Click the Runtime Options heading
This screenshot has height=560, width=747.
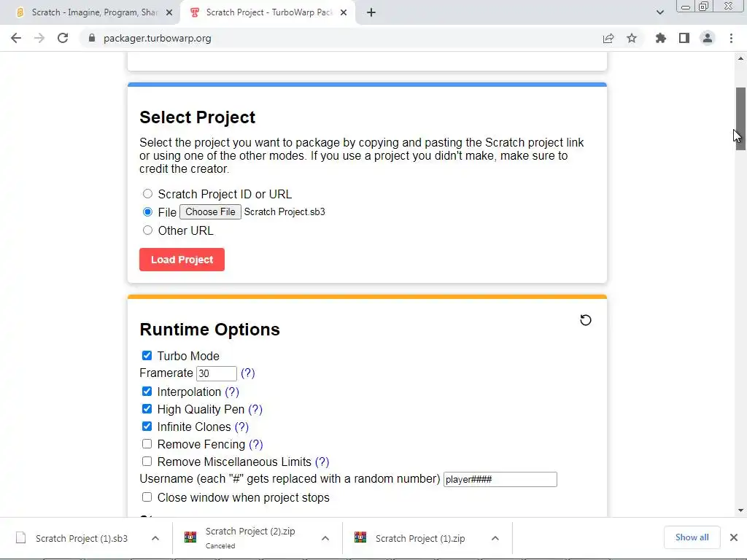tap(209, 330)
